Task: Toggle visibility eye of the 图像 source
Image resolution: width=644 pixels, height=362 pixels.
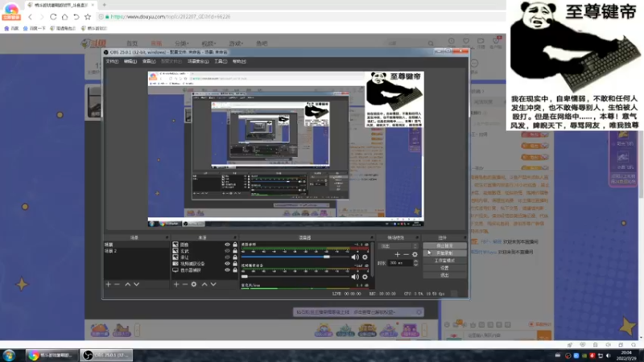Action: (x=227, y=245)
